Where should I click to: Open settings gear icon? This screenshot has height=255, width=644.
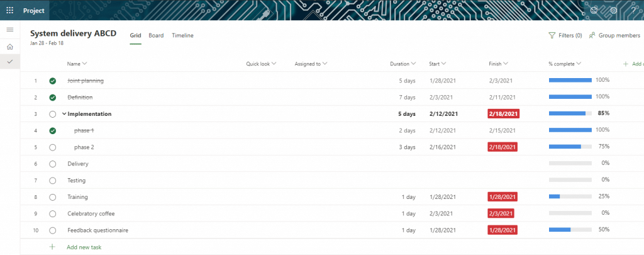(x=613, y=10)
